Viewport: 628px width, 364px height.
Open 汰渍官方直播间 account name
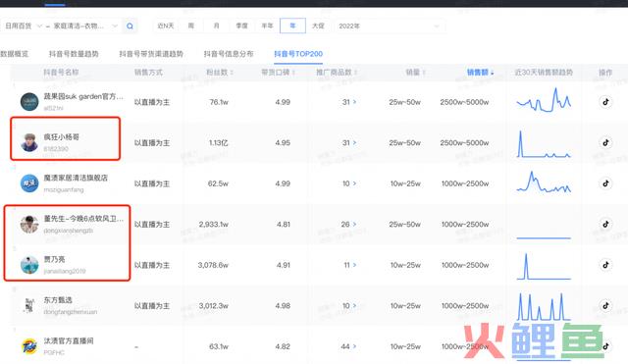[x=69, y=340]
